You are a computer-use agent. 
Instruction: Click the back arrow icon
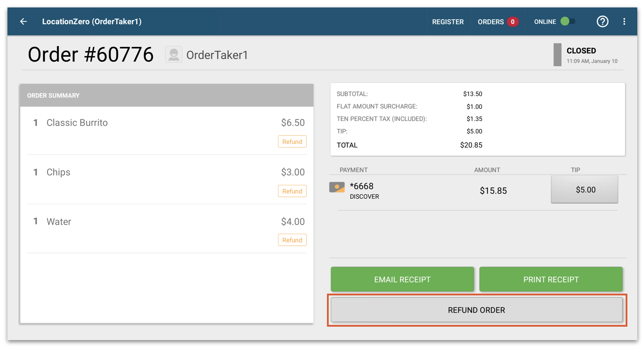24,22
